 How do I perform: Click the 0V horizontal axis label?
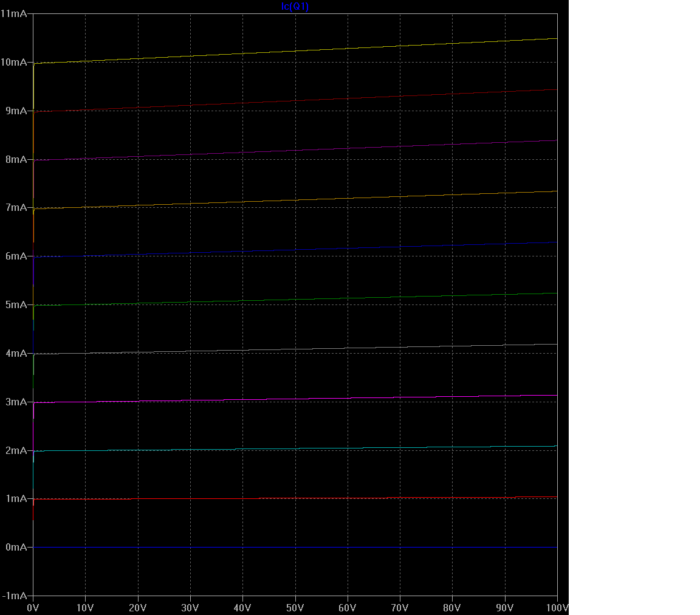(33, 608)
